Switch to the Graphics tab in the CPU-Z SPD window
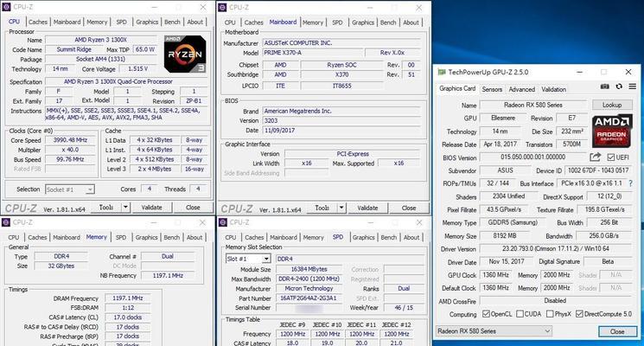The height and width of the screenshot is (346, 644). click(x=363, y=238)
